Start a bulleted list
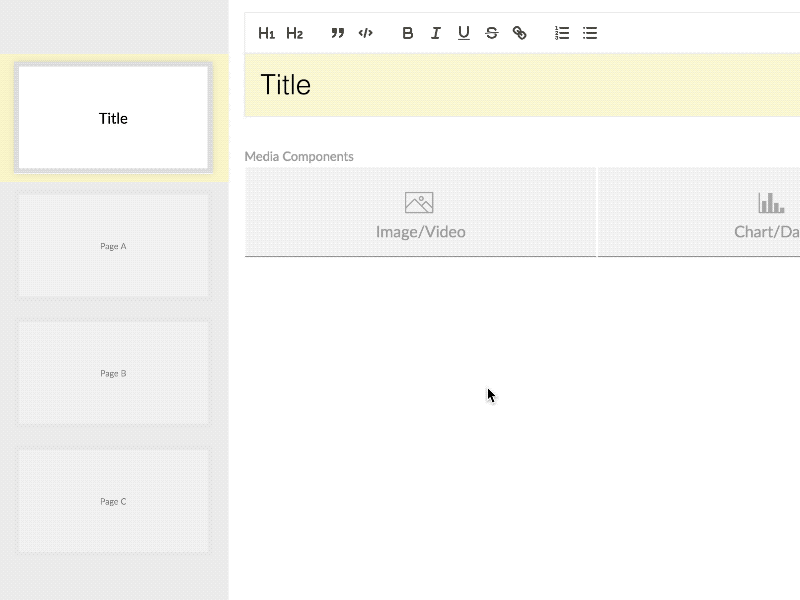Screen dimensions: 800x600 point(590,33)
